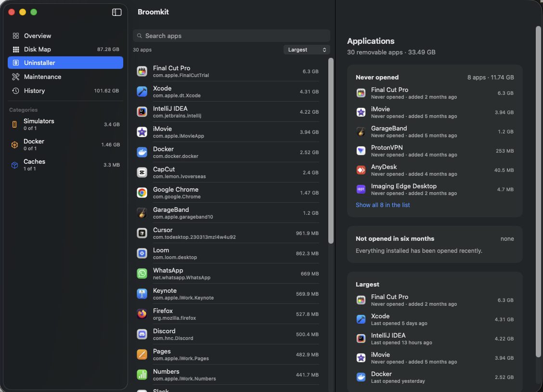The height and width of the screenshot is (392, 543).
Task: Click the Google Chrome name in list
Action: click(x=176, y=189)
